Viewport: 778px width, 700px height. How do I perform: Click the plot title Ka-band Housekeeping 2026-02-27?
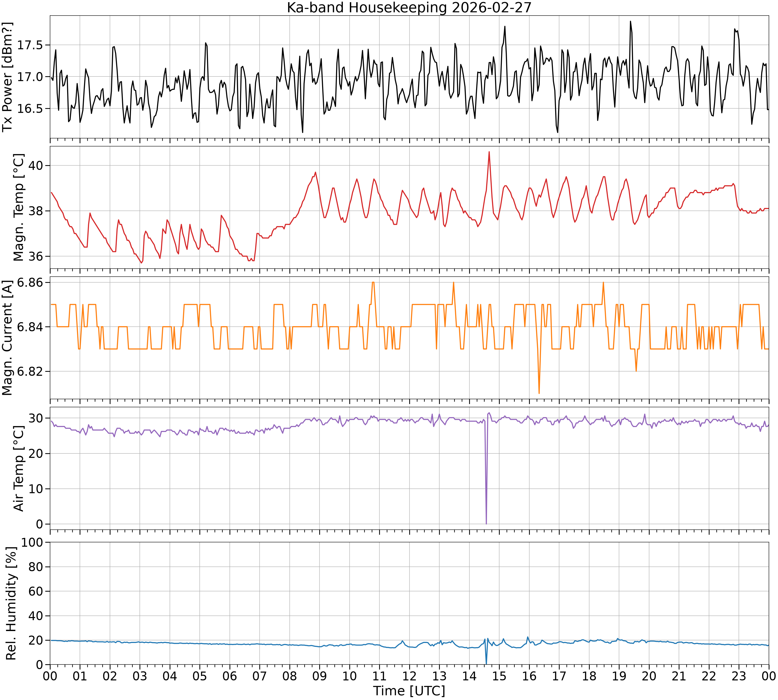coord(409,8)
